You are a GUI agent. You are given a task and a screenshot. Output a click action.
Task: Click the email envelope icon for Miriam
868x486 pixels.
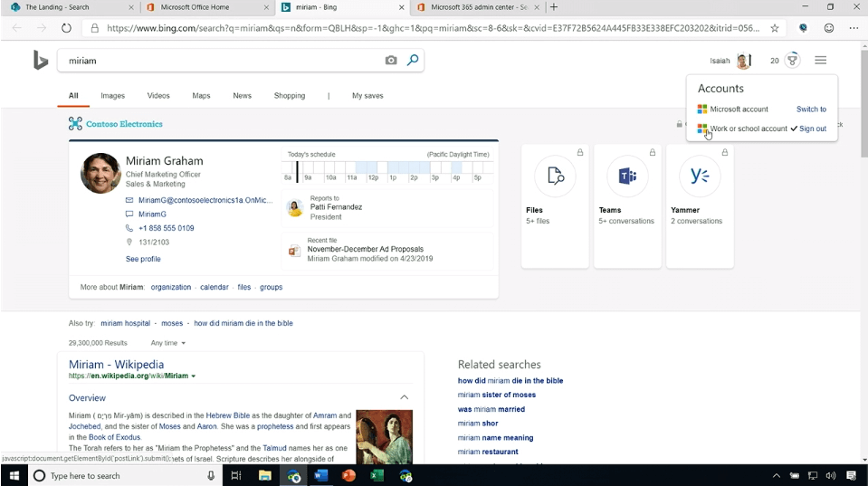[x=129, y=200]
